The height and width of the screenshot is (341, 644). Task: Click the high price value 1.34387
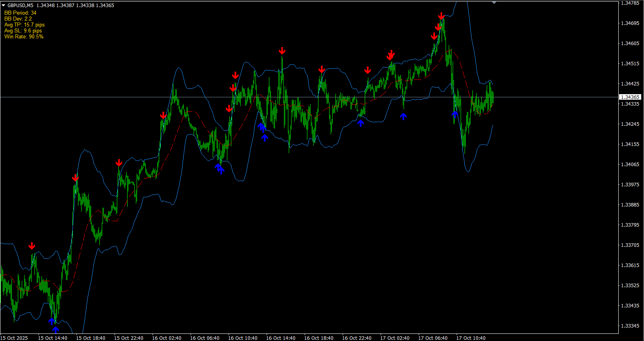point(65,6)
